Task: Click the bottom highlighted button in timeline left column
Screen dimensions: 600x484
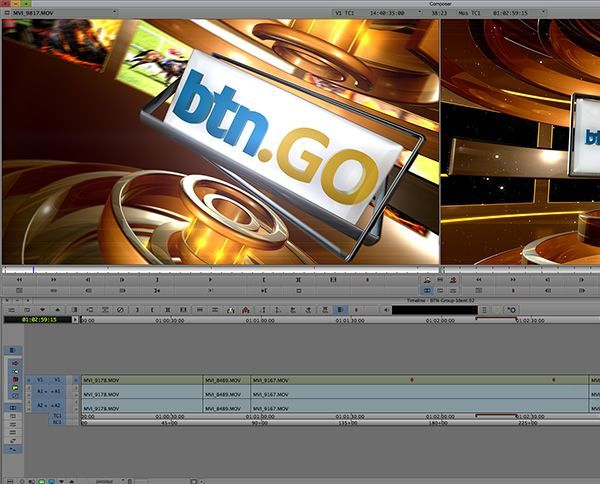Action: click(13, 449)
